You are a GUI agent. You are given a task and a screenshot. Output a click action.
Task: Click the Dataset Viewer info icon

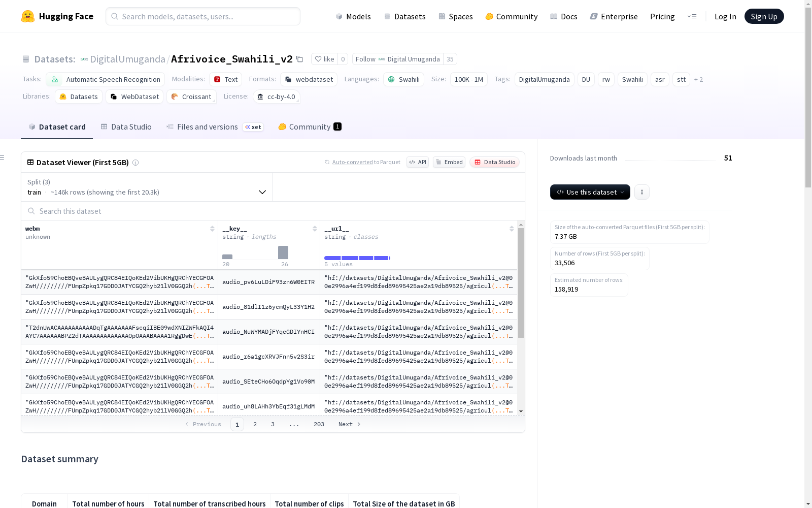point(136,163)
